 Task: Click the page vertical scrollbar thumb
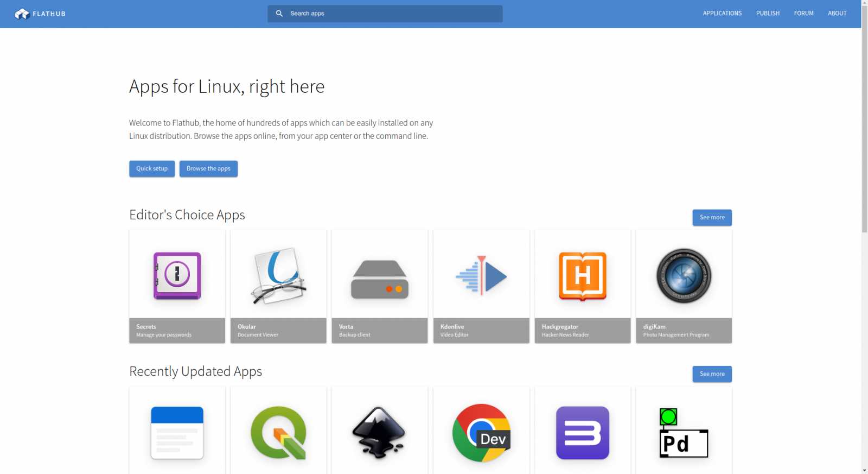pos(864,119)
